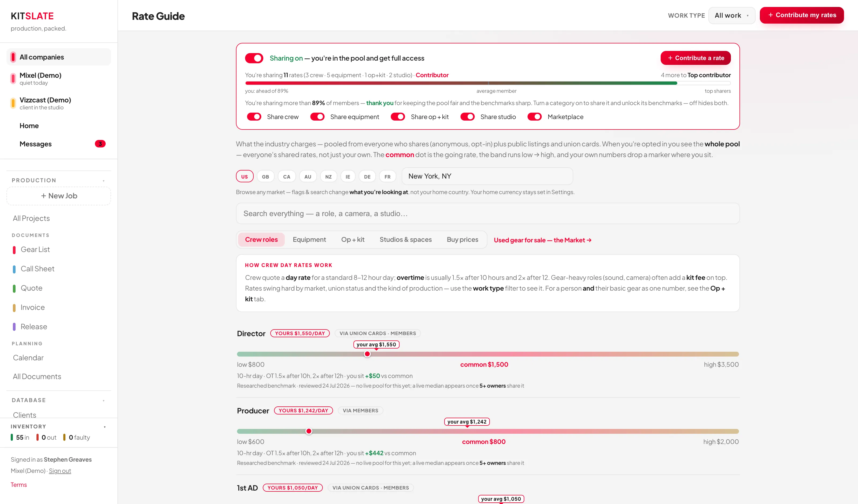Select the AU market chip
Viewport: 858px width, 504px height.
coord(308,176)
